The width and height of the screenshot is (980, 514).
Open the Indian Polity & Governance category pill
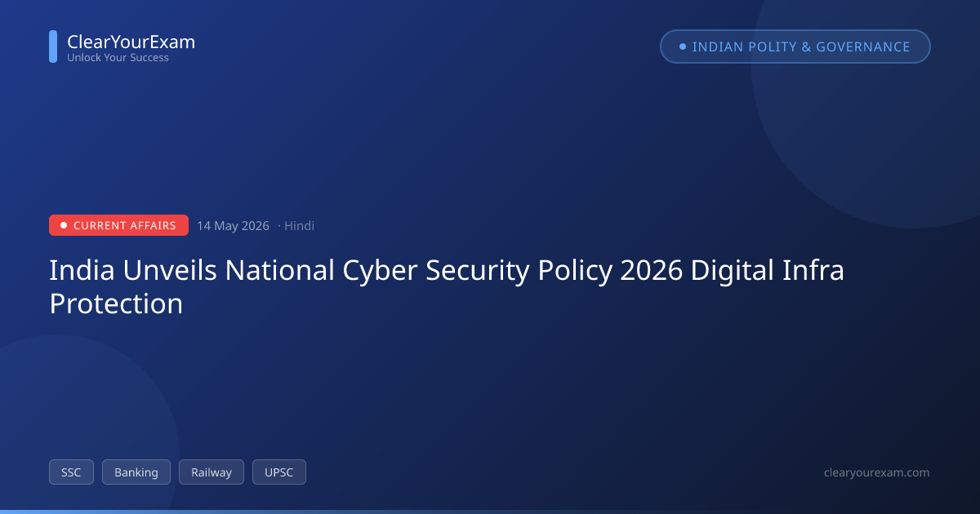[795, 47]
